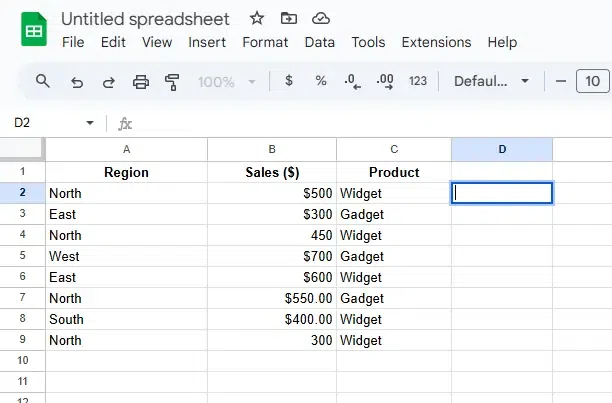
Task: Open the Insert menu
Action: [x=207, y=42]
